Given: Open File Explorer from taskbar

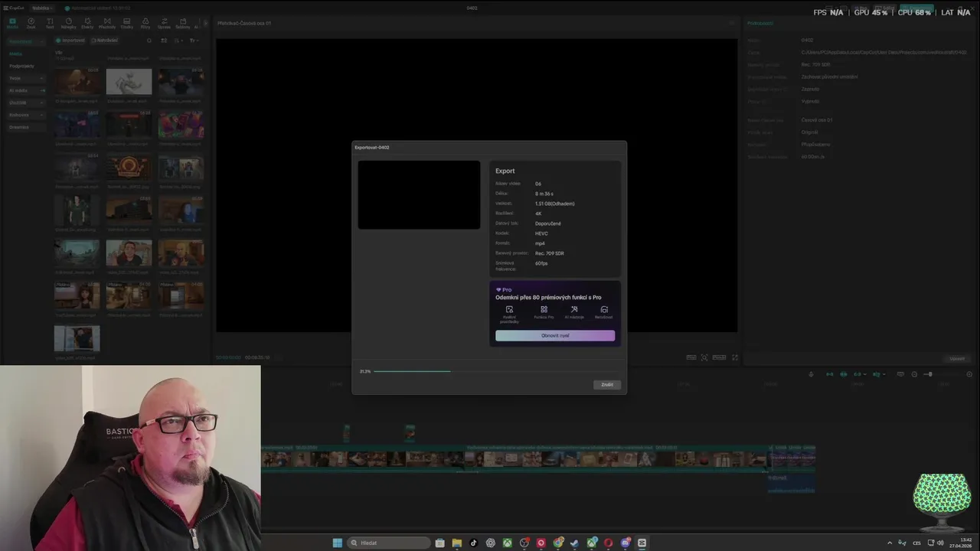Looking at the screenshot, I should click(x=457, y=543).
